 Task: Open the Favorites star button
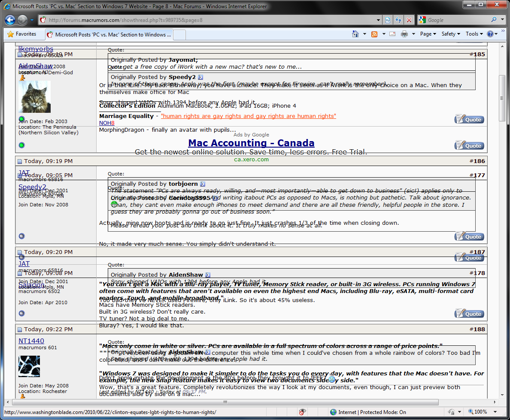click(21, 34)
